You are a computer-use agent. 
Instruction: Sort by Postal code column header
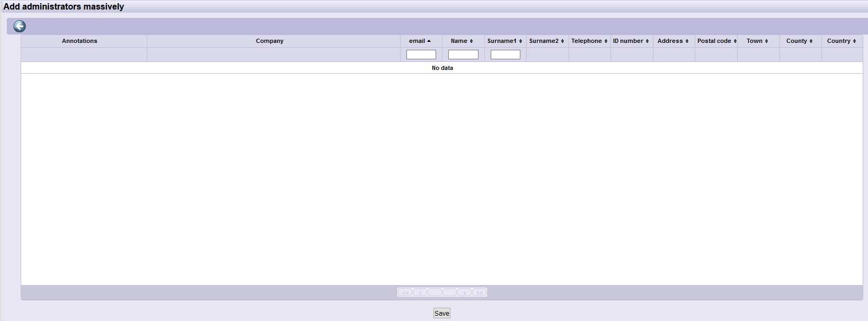pyautogui.click(x=716, y=41)
